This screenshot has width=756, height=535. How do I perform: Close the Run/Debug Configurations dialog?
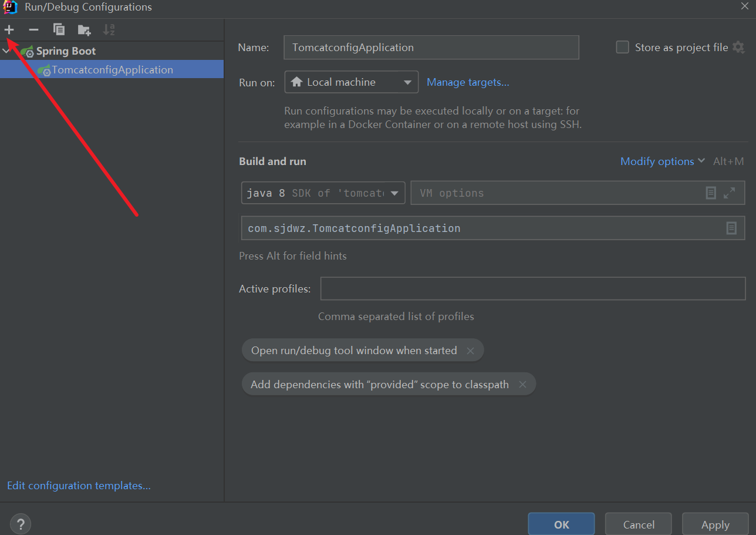pos(744,5)
